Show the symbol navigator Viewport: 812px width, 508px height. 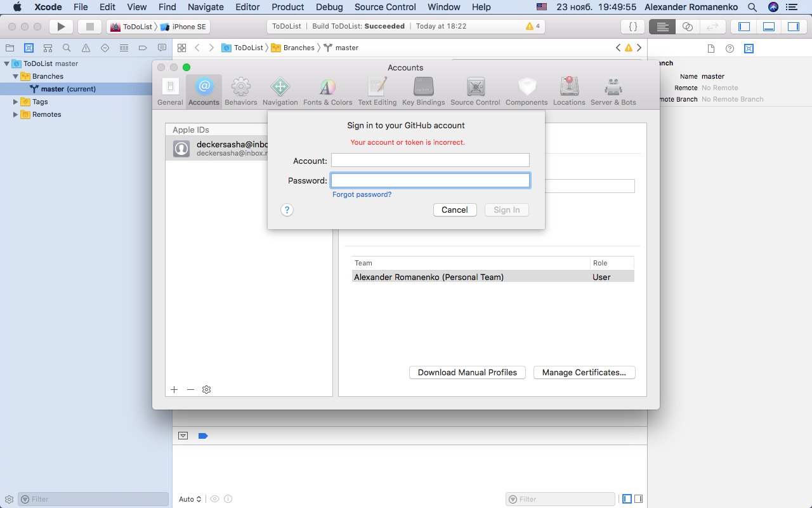48,48
